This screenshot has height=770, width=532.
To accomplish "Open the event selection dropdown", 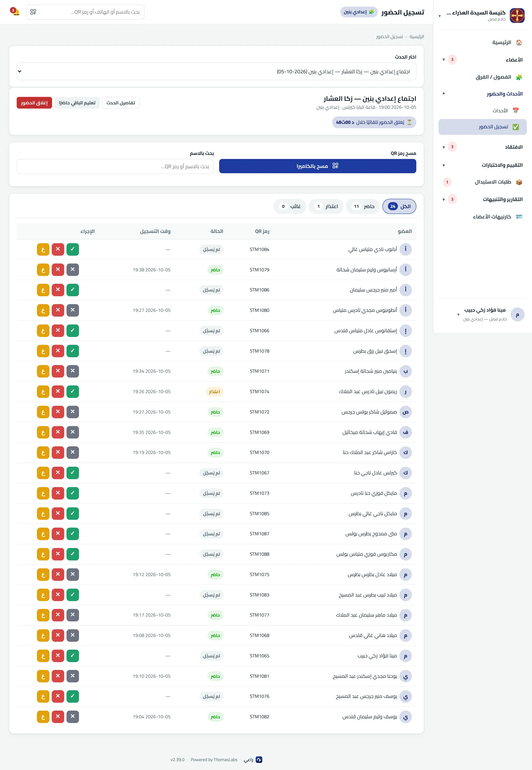I will pos(216,71).
